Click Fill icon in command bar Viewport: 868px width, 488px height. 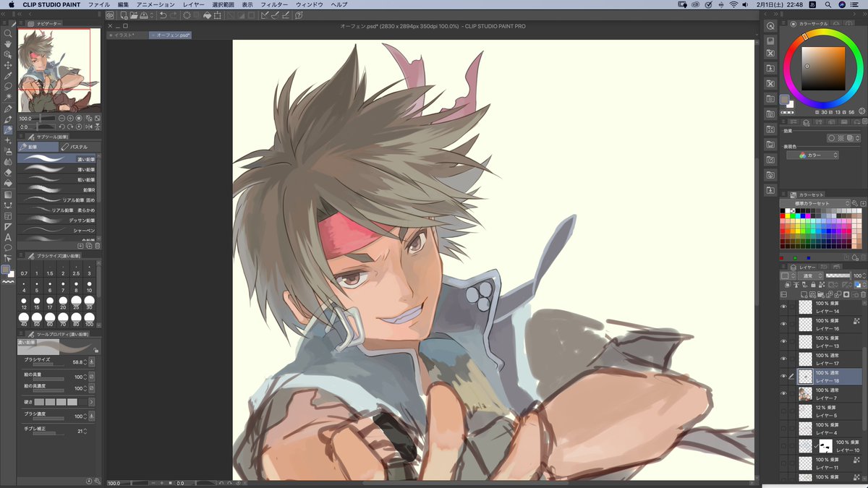[x=208, y=14]
